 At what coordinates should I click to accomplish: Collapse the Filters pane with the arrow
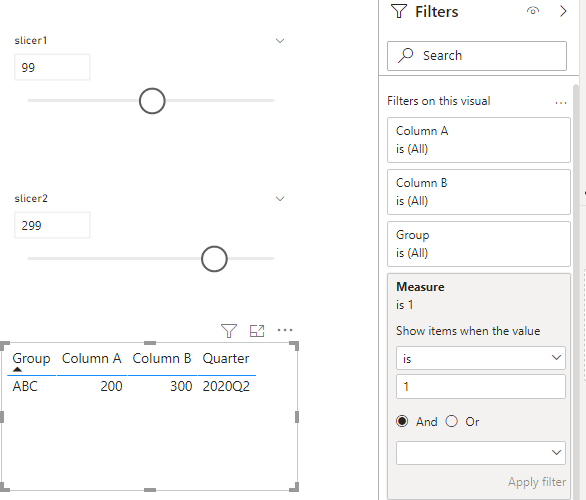563,11
